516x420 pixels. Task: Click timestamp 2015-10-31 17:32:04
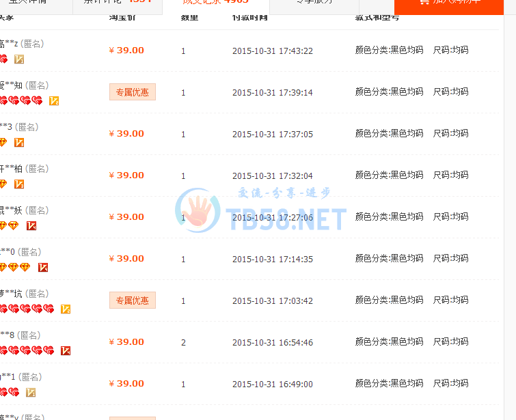pos(273,176)
